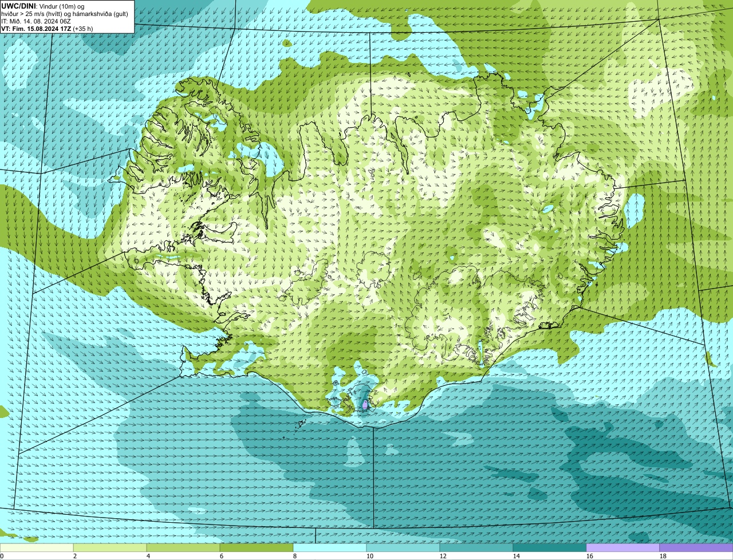The image size is (733, 560).
Task: Click the legend scale label "8"
Action: [295, 556]
